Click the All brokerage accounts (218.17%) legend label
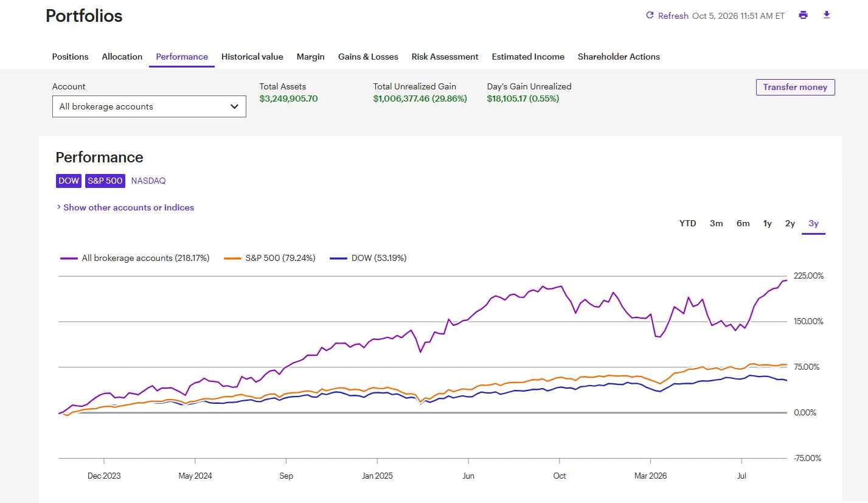868x503 pixels. pos(145,258)
